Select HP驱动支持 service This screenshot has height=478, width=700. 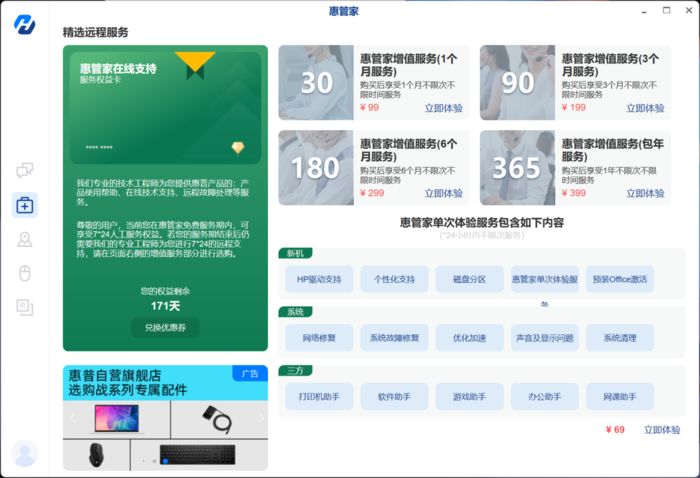319,279
